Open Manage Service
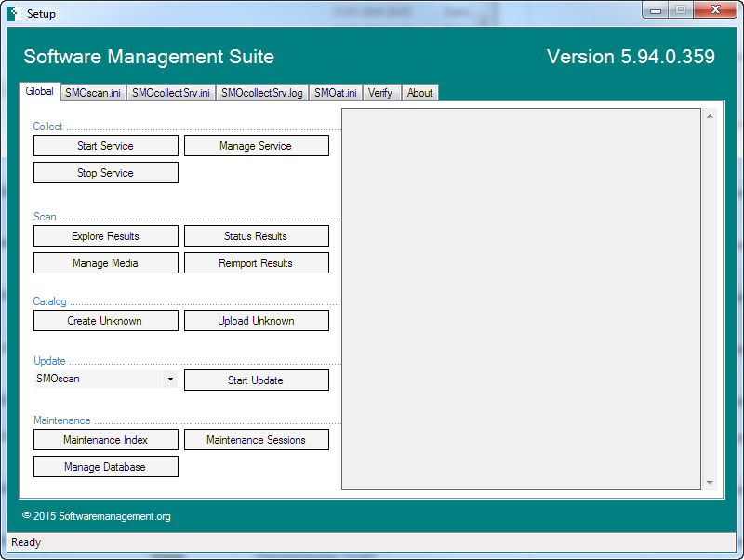The height and width of the screenshot is (560, 744). tap(256, 146)
